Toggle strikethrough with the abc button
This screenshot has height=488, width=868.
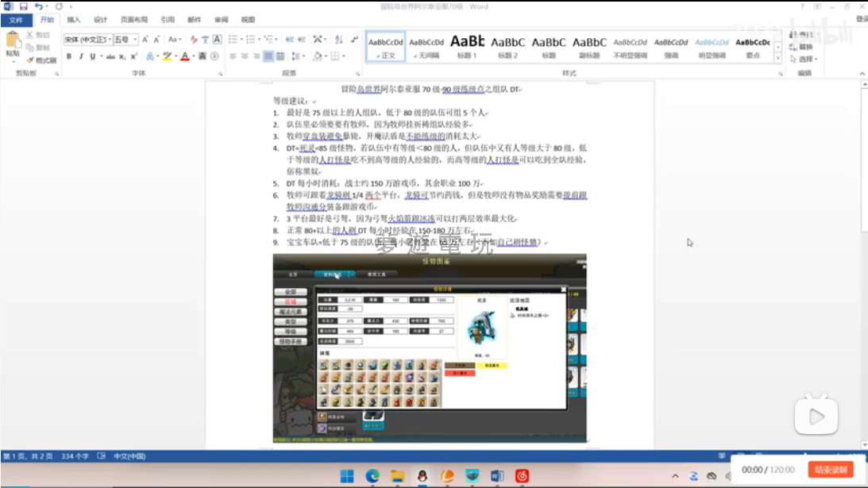click(x=110, y=56)
